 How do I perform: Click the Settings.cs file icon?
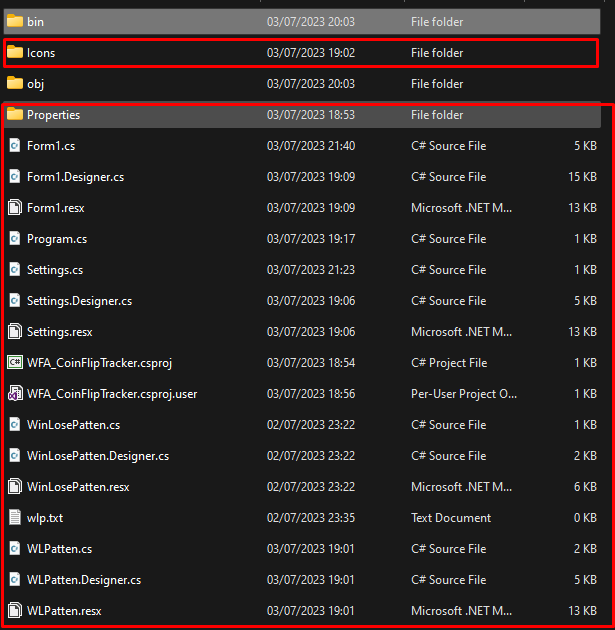point(15,269)
